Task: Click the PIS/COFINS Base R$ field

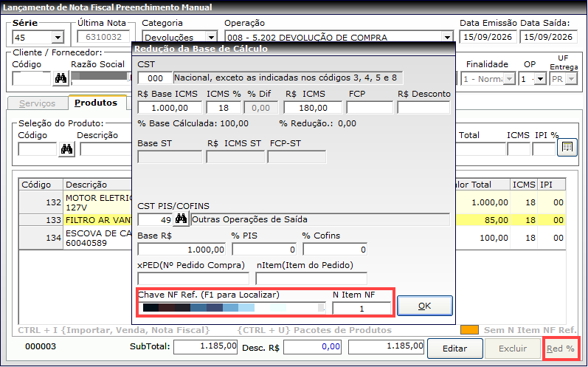Action: [181, 250]
